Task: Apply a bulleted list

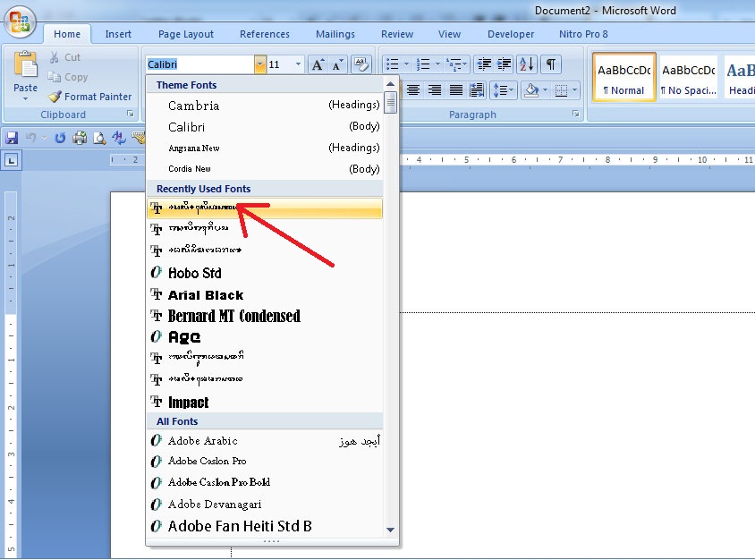Action: coord(393,64)
